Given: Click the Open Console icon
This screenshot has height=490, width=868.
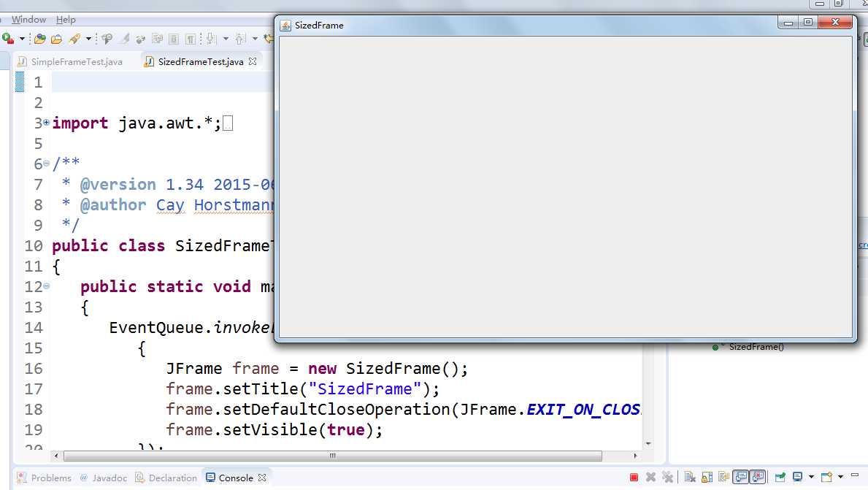Looking at the screenshot, I should click(x=827, y=478).
